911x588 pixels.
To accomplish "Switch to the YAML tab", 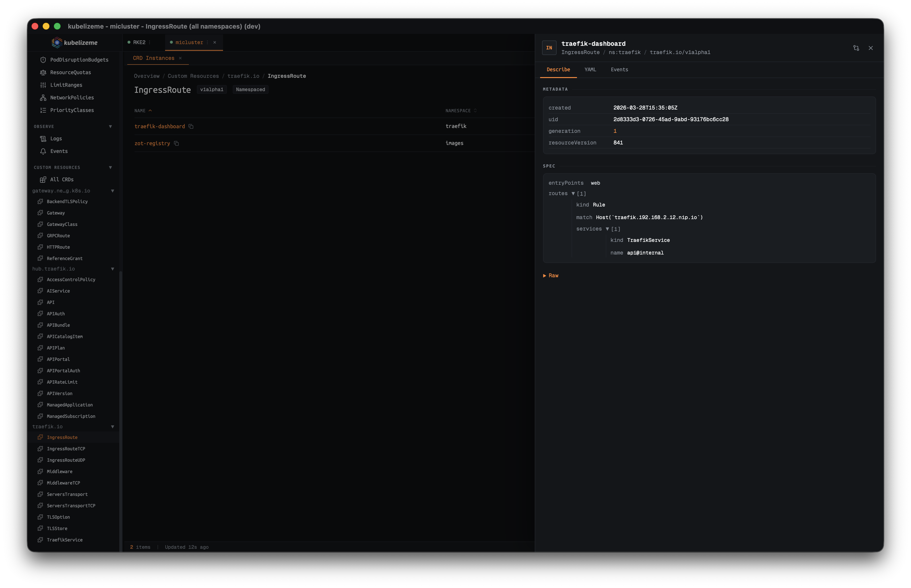I will tap(590, 70).
